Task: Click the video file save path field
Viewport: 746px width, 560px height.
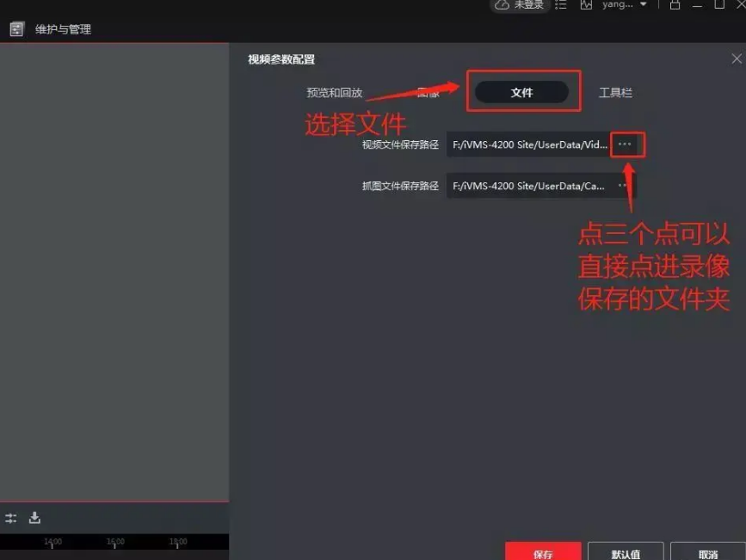Action: 528,145
